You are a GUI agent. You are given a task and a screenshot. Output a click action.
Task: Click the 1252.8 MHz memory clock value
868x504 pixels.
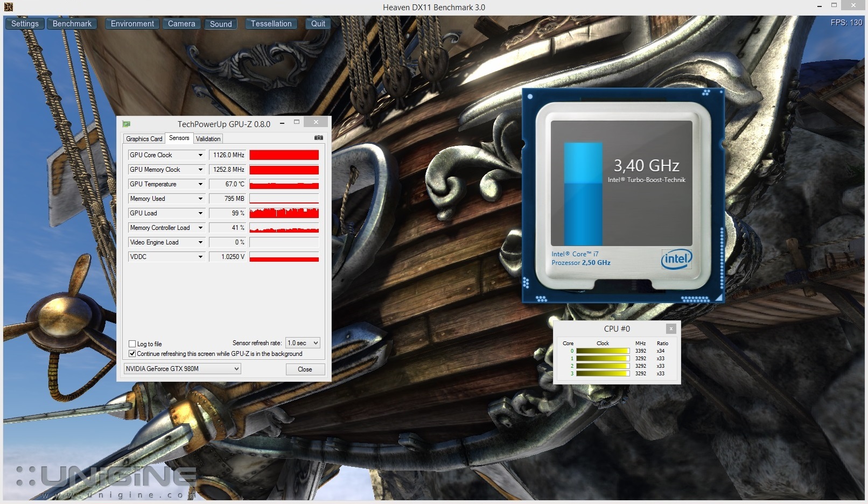227,170
